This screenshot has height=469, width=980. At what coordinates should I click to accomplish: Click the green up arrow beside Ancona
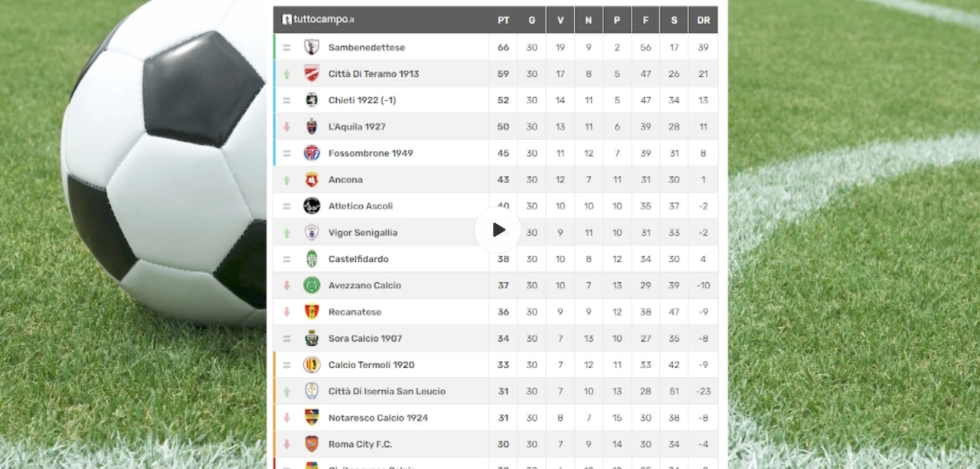point(287,180)
